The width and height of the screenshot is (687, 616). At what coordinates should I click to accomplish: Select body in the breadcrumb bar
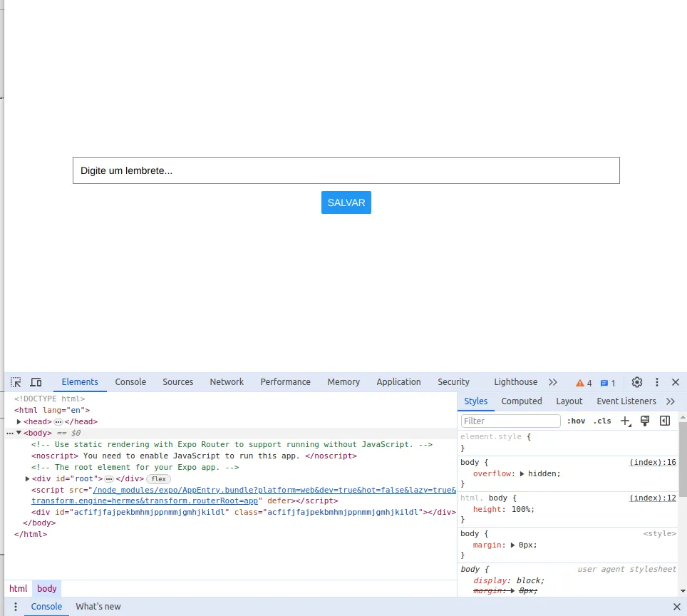pos(47,588)
